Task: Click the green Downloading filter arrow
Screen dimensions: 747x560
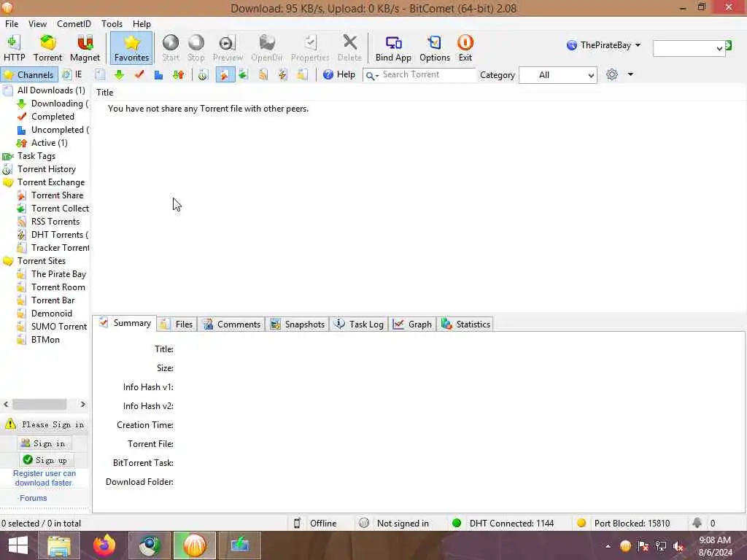Action: point(119,75)
